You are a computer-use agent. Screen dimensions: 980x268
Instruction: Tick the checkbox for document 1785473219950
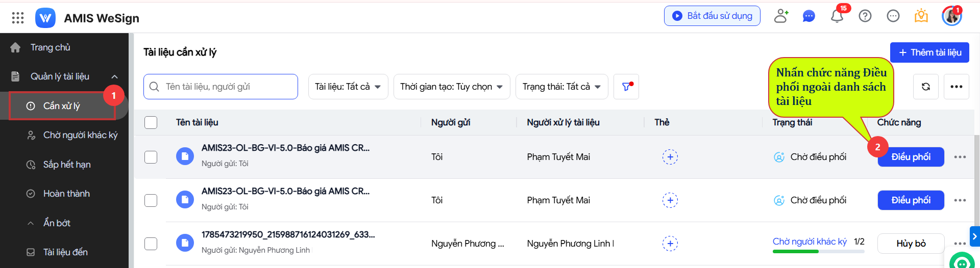(151, 244)
